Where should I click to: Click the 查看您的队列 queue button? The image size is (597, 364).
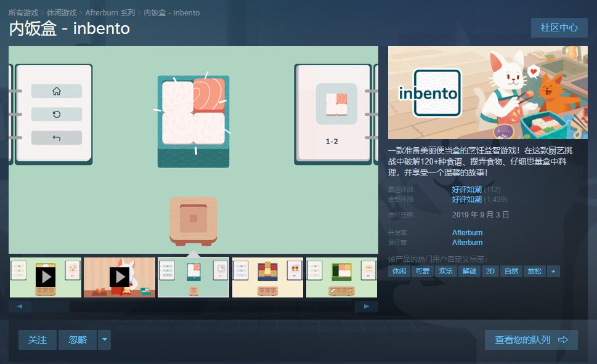(x=531, y=339)
